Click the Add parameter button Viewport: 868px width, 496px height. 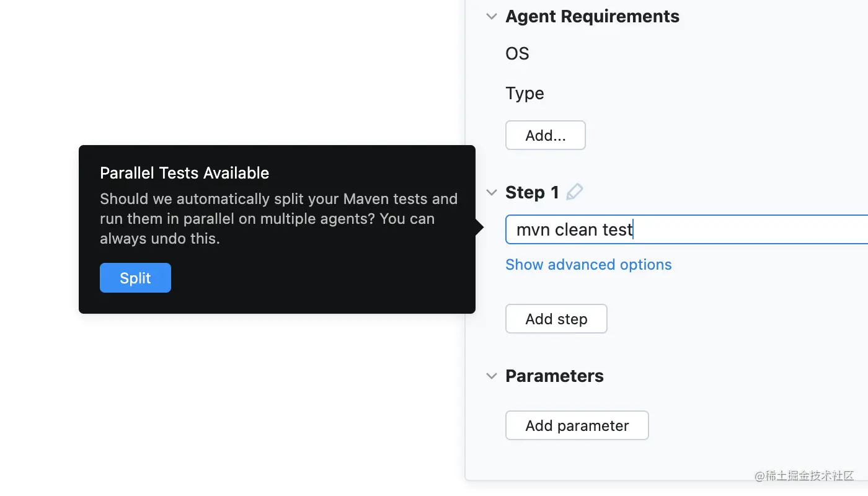point(577,426)
